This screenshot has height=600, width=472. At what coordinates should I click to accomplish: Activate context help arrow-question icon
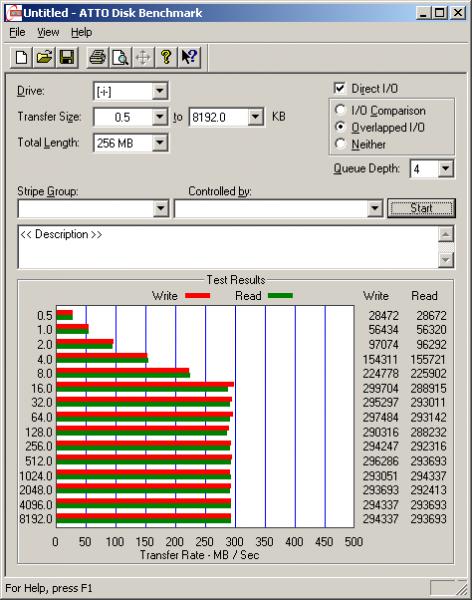click(x=189, y=58)
